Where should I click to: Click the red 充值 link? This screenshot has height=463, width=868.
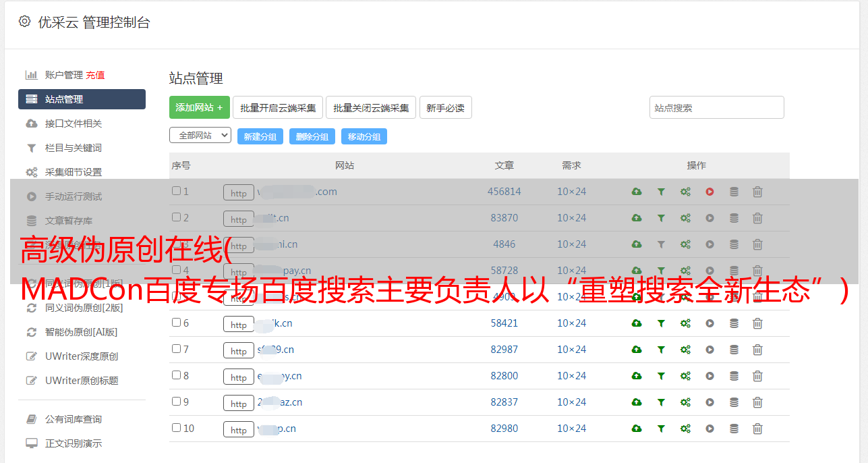(95, 75)
